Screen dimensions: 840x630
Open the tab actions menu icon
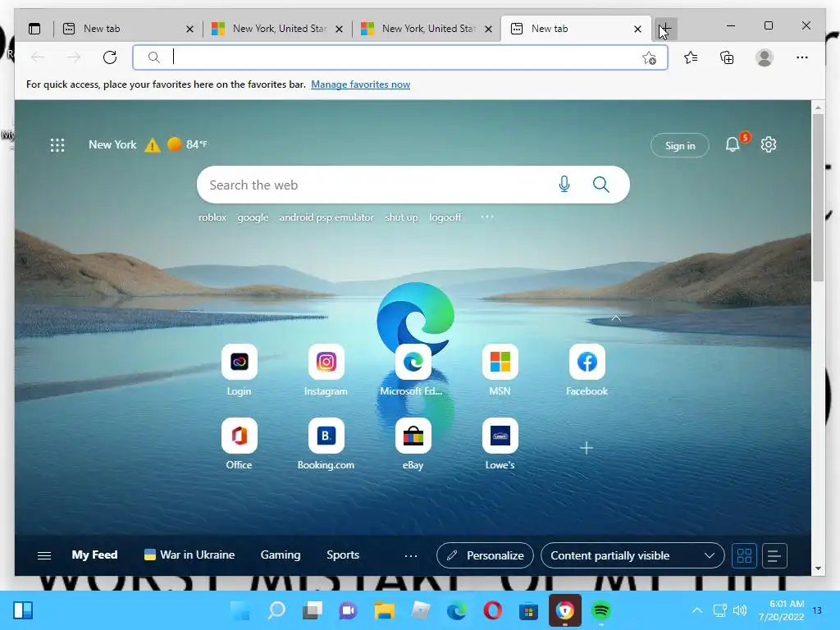34,29
